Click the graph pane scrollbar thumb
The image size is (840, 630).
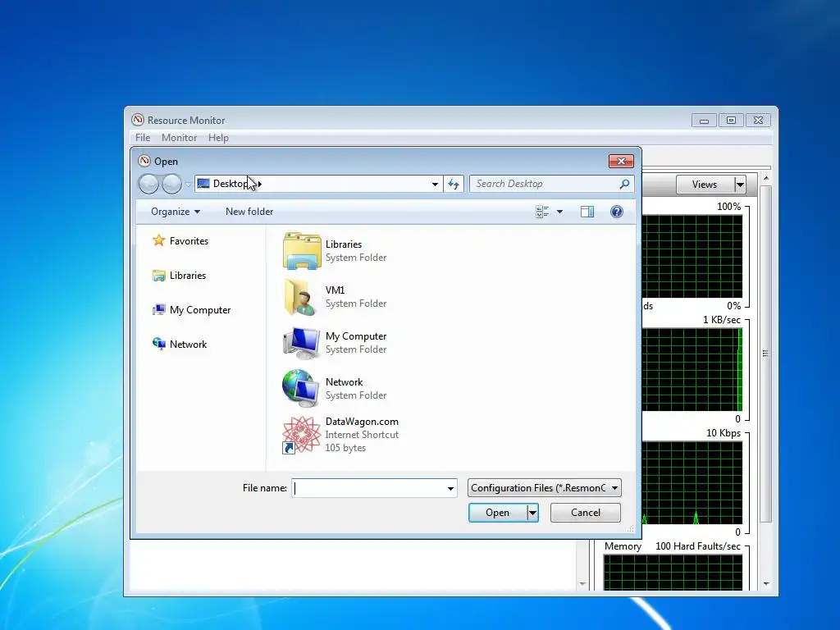(x=766, y=354)
